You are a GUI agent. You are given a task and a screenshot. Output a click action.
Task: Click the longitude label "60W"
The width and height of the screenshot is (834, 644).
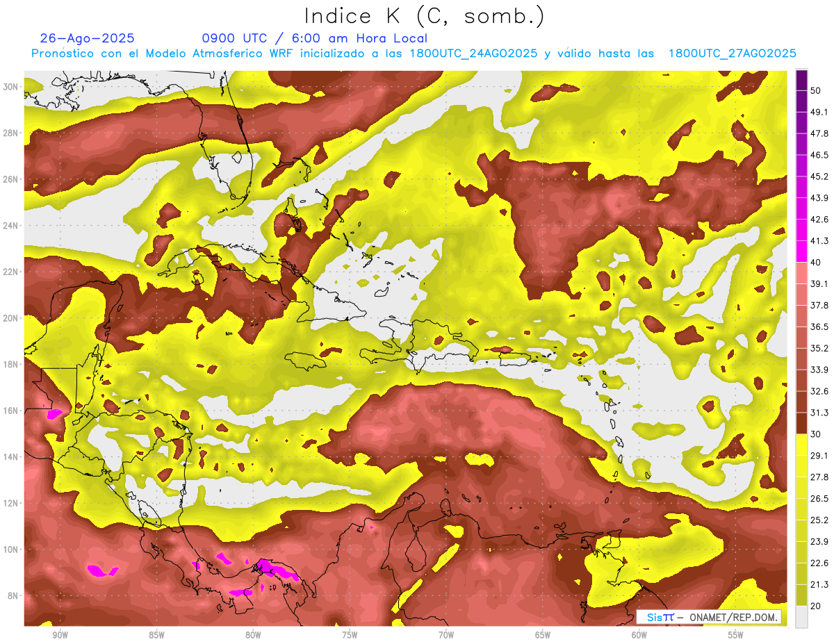coord(639,635)
